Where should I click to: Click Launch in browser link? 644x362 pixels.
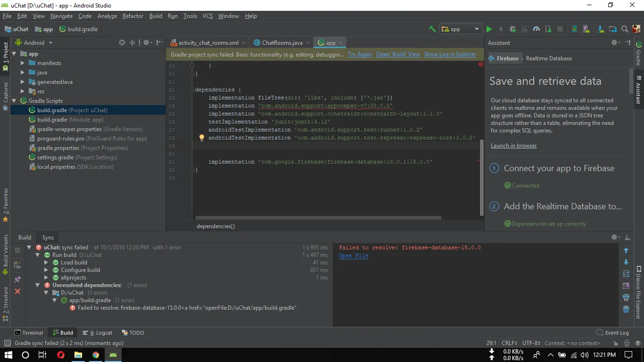click(x=513, y=146)
